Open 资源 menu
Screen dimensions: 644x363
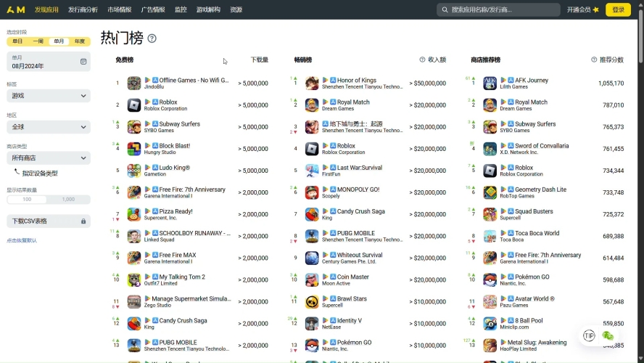[236, 9]
